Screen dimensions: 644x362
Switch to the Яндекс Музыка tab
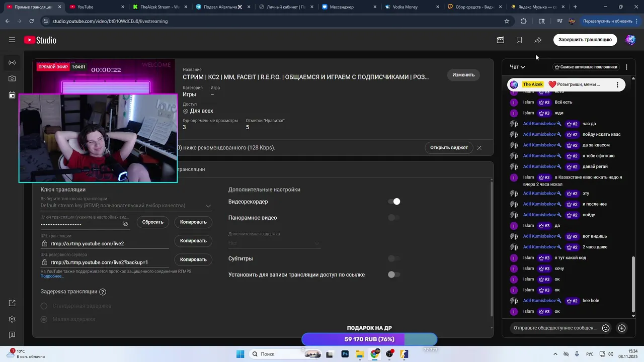pyautogui.click(x=537, y=7)
